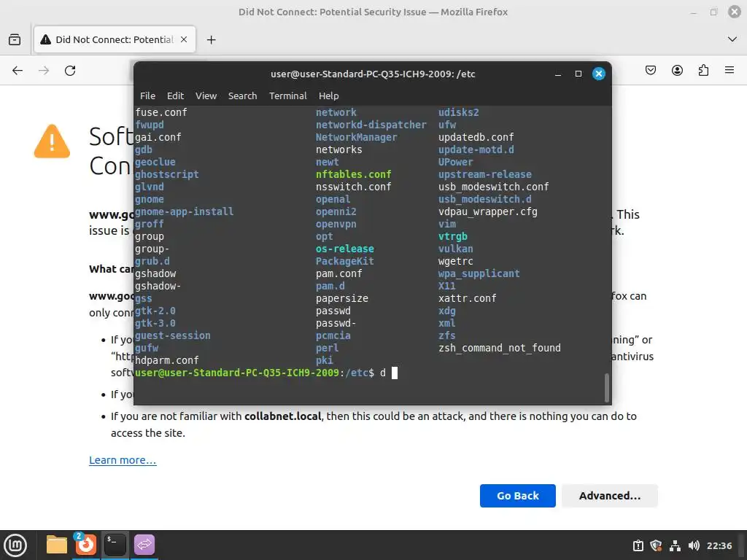Click 'hdparm.conf' in the terminal listing
Viewport: 747px width, 560px height.
point(167,360)
